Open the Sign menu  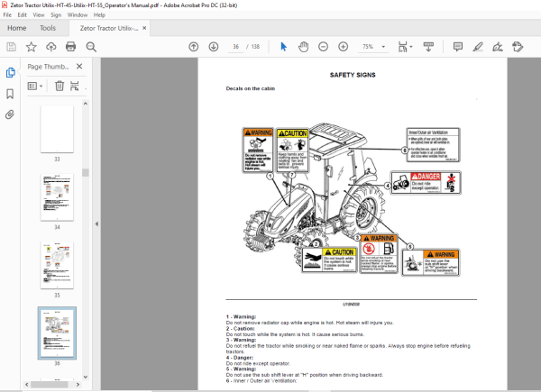point(56,14)
